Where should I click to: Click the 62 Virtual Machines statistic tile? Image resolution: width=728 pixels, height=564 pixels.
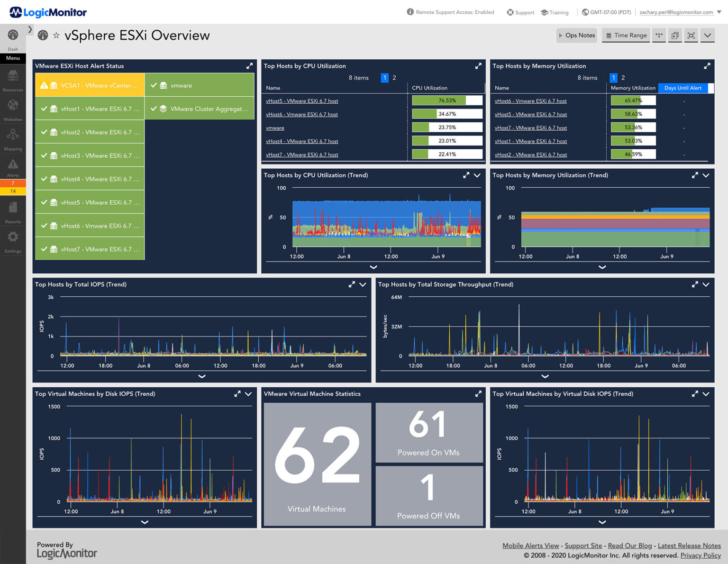tap(317, 462)
